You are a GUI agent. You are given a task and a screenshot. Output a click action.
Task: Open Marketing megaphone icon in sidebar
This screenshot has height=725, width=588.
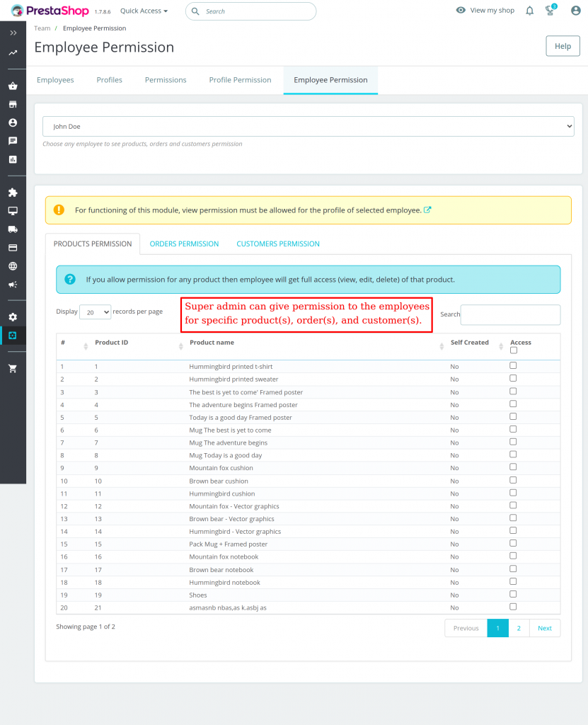coord(13,285)
